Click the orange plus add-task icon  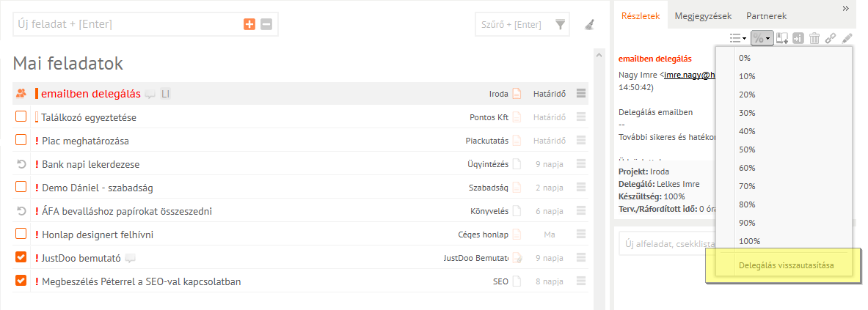pos(249,24)
